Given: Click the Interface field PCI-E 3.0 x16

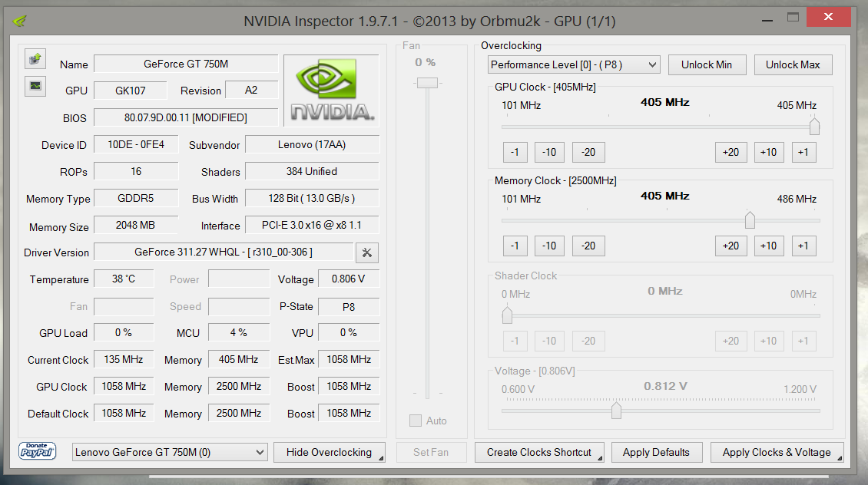Looking at the screenshot, I should tap(312, 225).
